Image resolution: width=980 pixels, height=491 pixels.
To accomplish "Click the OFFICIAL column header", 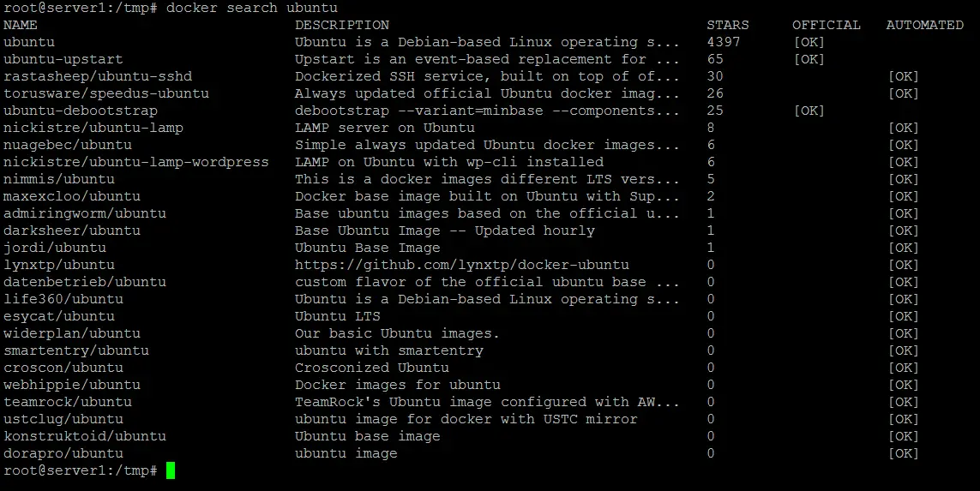I will [827, 25].
